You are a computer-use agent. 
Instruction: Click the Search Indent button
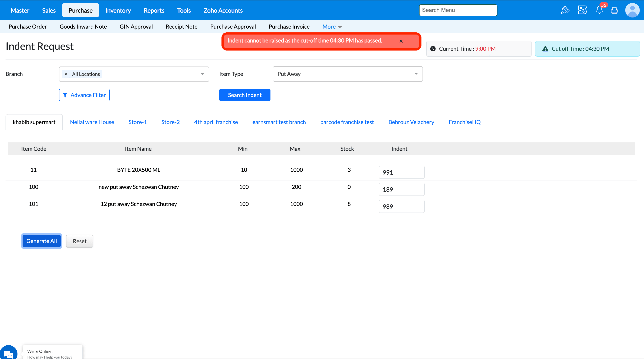pos(244,95)
